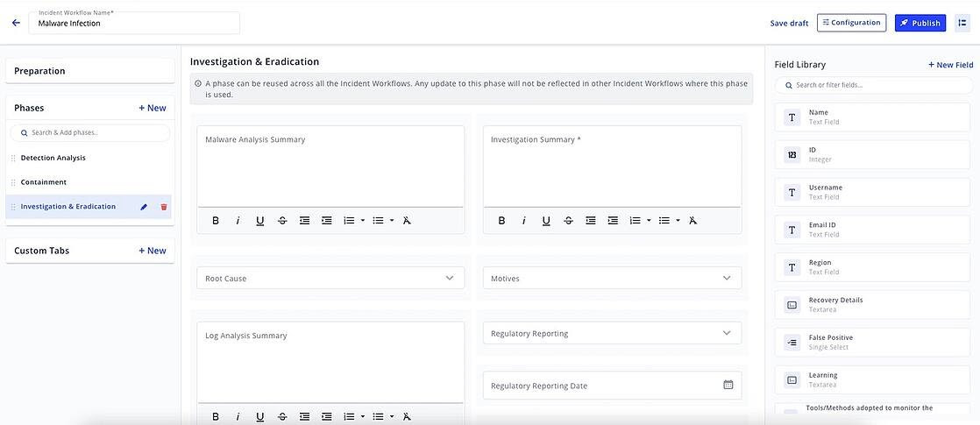Image resolution: width=980 pixels, height=425 pixels.
Task: Click the list view icon next to Publish
Action: [962, 23]
